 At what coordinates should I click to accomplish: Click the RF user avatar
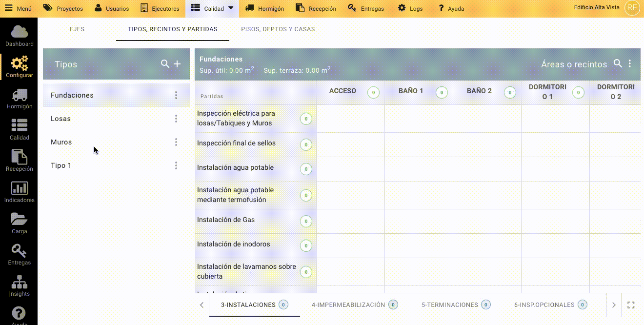[x=632, y=8]
